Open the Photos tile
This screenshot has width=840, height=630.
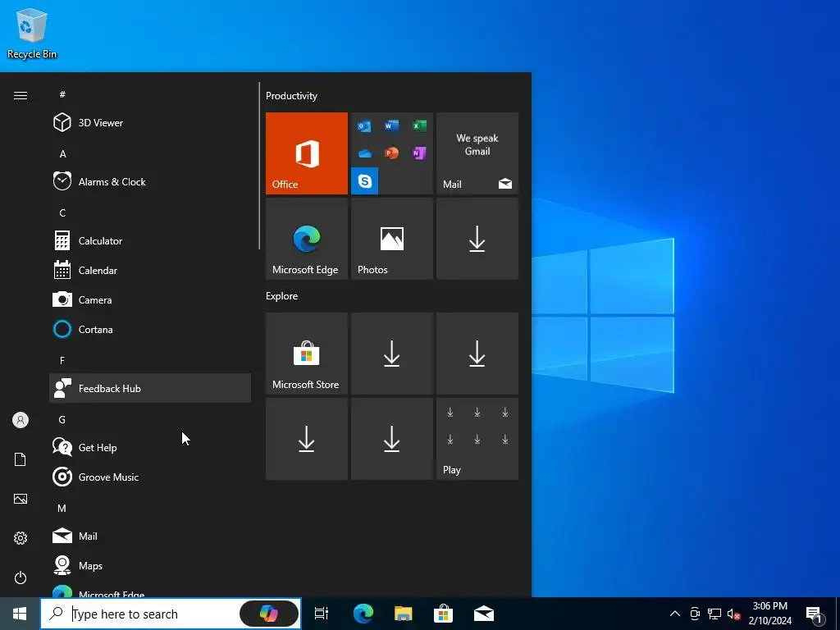391,239
